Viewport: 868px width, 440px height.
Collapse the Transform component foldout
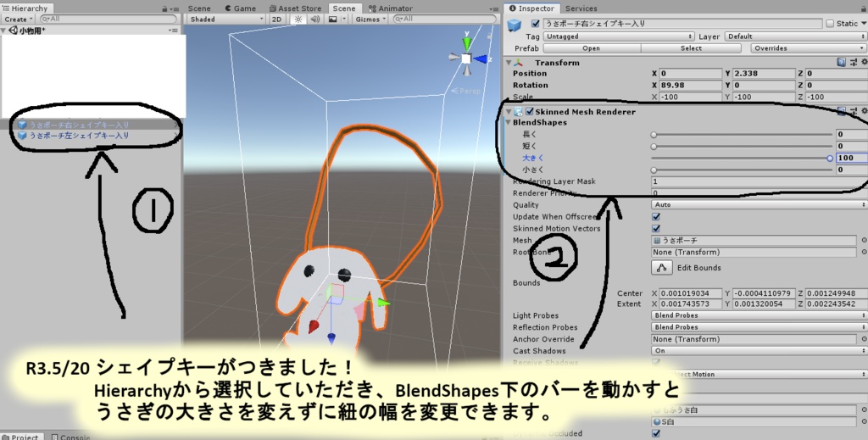click(x=509, y=63)
